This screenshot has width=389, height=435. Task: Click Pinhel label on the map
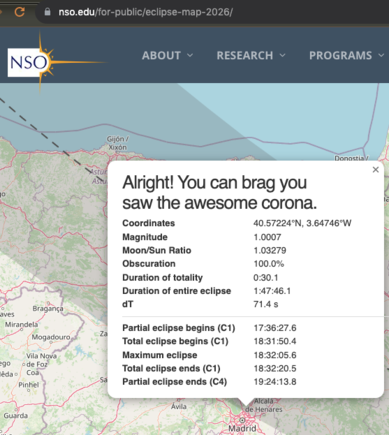click(x=29, y=385)
